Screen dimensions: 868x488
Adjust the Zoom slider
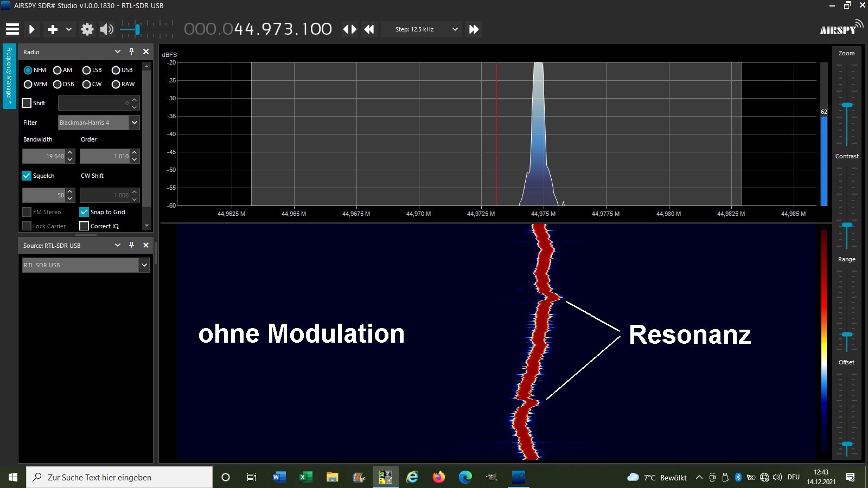tap(847, 105)
